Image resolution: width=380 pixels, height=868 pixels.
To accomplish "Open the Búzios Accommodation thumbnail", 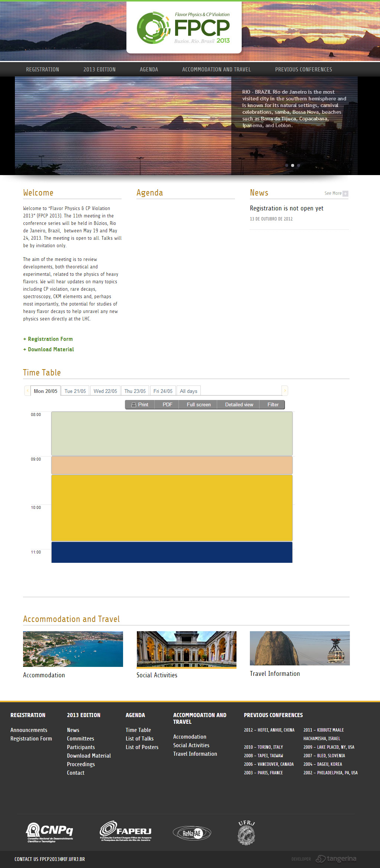I will pyautogui.click(x=73, y=649).
